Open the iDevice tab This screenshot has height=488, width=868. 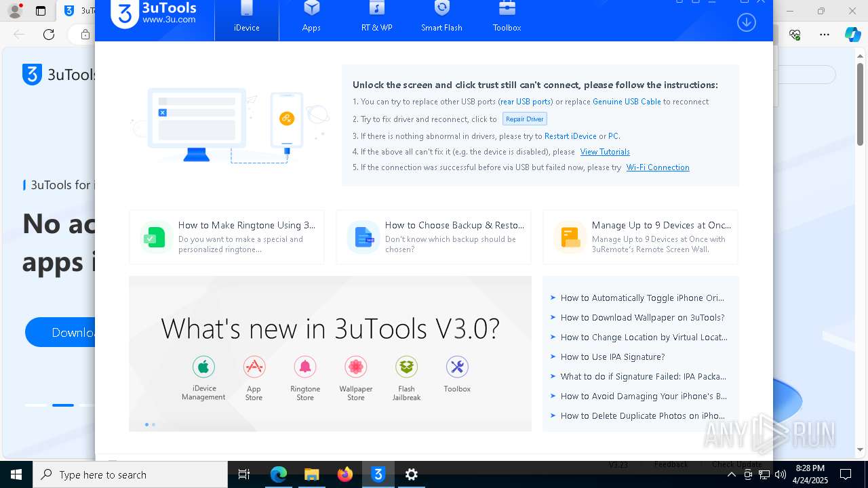pos(247,20)
